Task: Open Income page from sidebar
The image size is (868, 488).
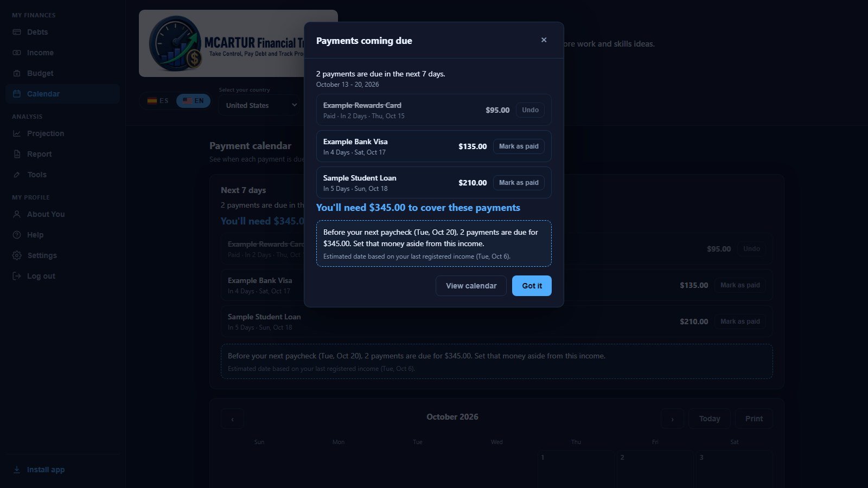Action: click(x=62, y=53)
